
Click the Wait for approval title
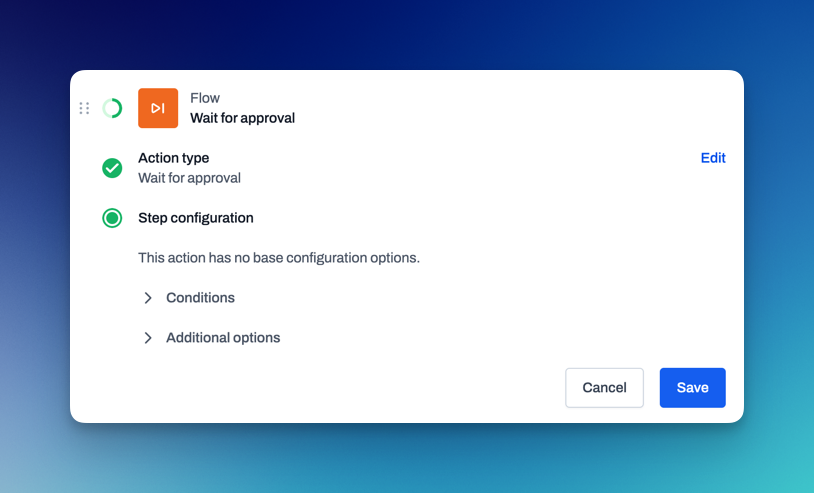(242, 118)
